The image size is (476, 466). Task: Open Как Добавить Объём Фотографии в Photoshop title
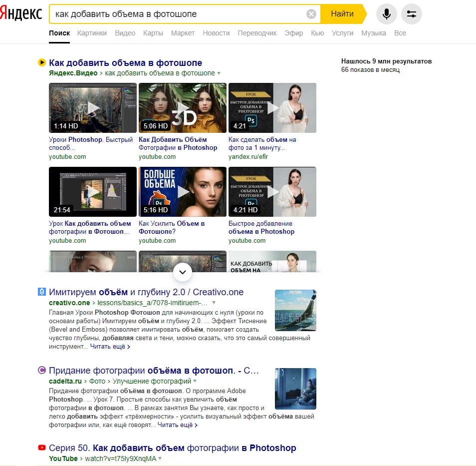178,143
